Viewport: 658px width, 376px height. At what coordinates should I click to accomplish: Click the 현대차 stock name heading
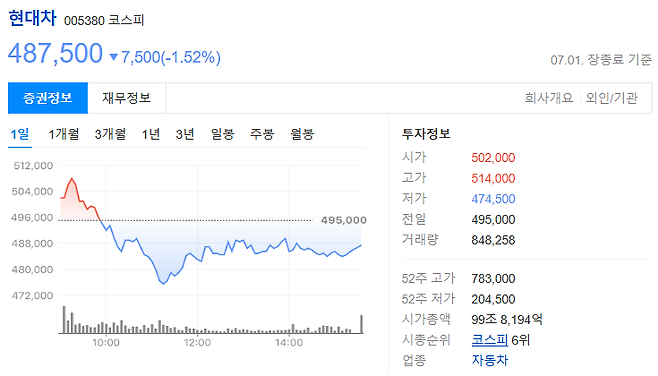pyautogui.click(x=32, y=18)
